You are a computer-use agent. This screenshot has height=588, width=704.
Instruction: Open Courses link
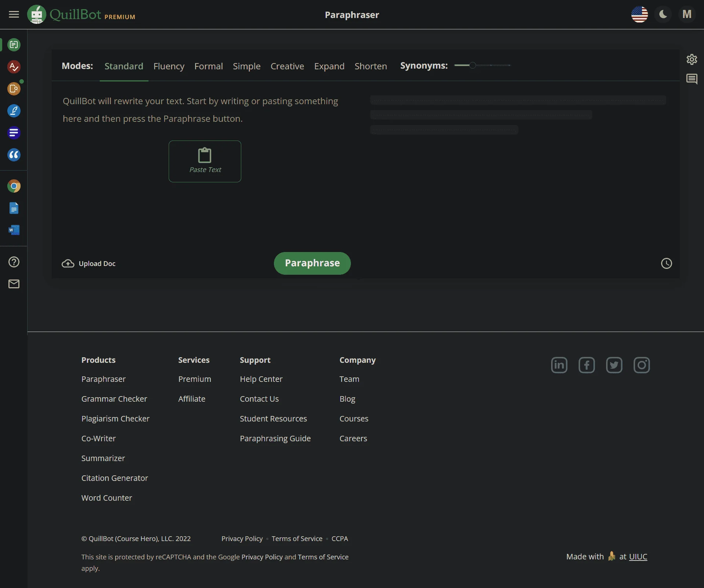point(354,419)
